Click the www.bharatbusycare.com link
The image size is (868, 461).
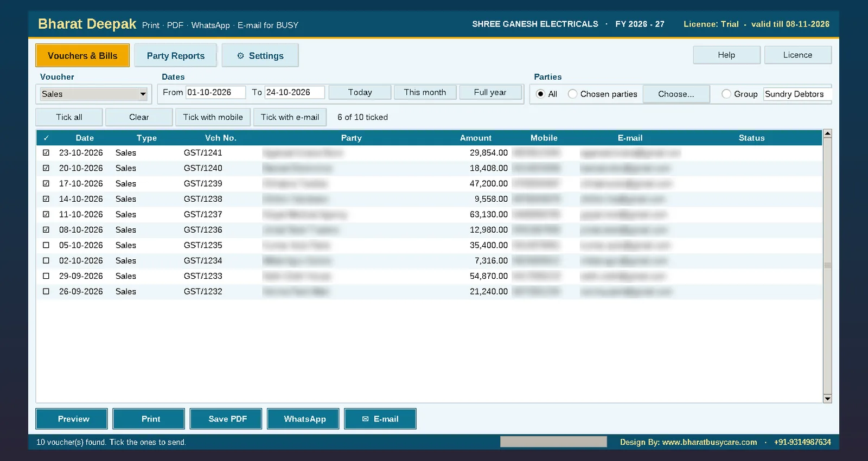[710, 442]
